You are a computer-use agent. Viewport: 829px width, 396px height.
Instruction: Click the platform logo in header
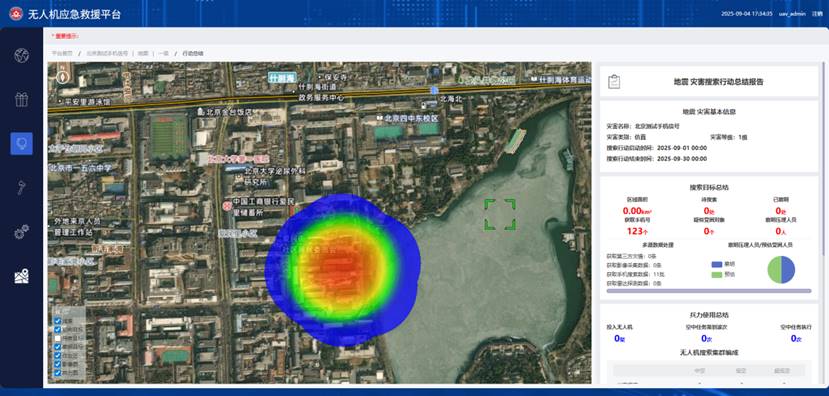point(16,14)
